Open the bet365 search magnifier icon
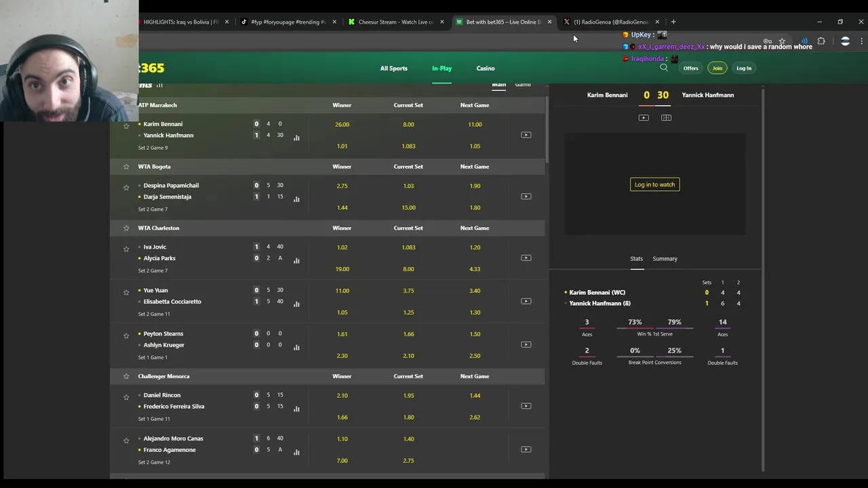 (664, 68)
